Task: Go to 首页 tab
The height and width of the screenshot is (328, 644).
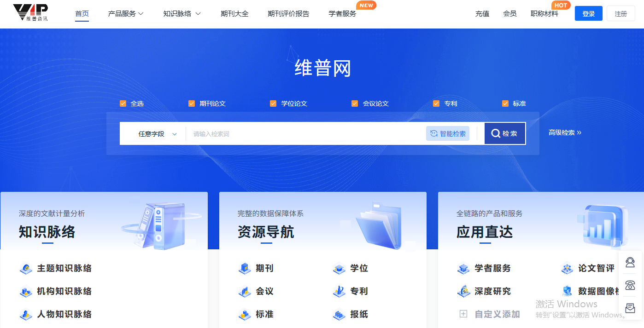Action: (x=82, y=14)
